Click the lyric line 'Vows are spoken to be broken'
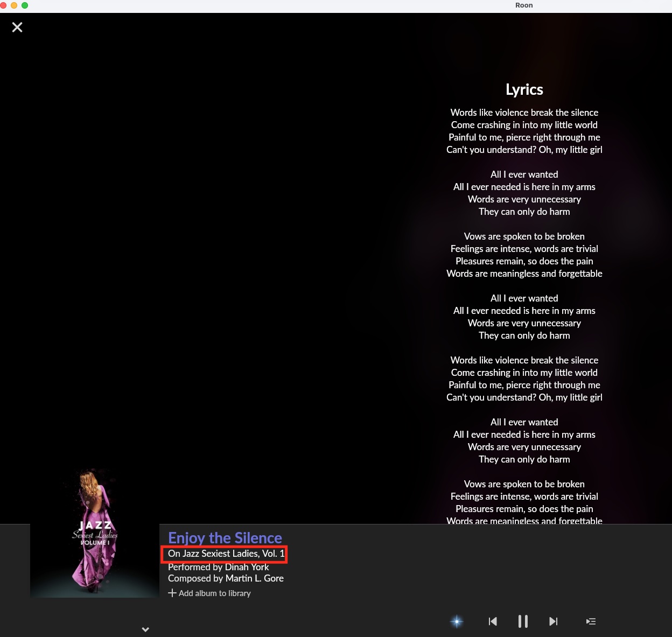Viewport: 672px width, 637px height. click(x=524, y=236)
